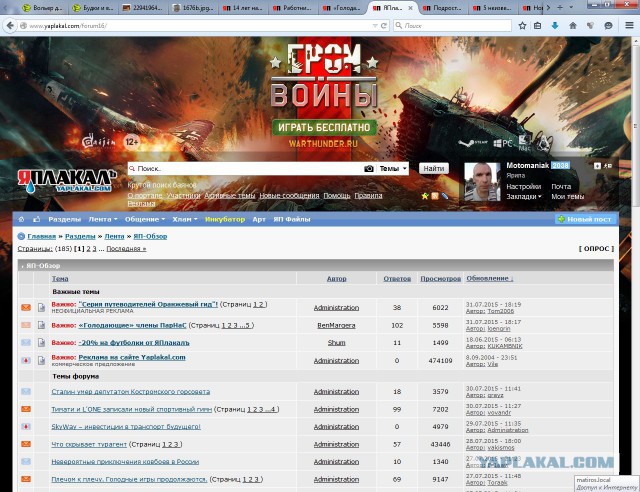Open 'Активные темы' link under search

click(230, 196)
